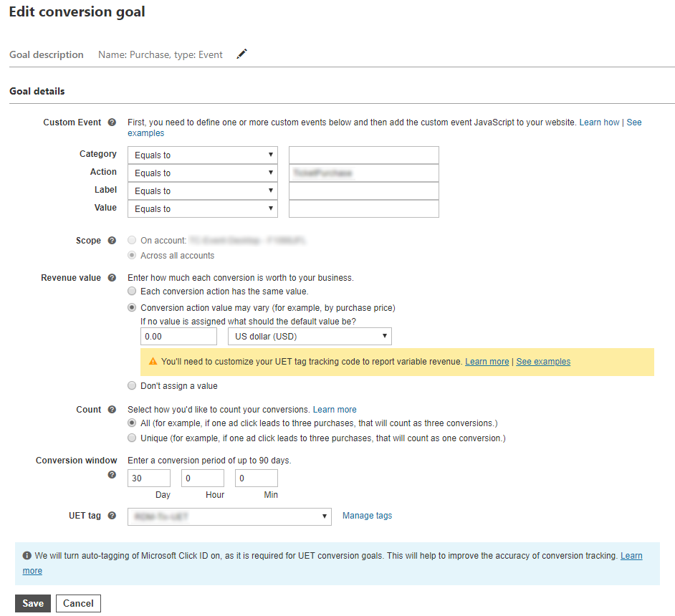Select 'Each conversion action has the same value'
This screenshot has height=616, width=675.
point(132,292)
